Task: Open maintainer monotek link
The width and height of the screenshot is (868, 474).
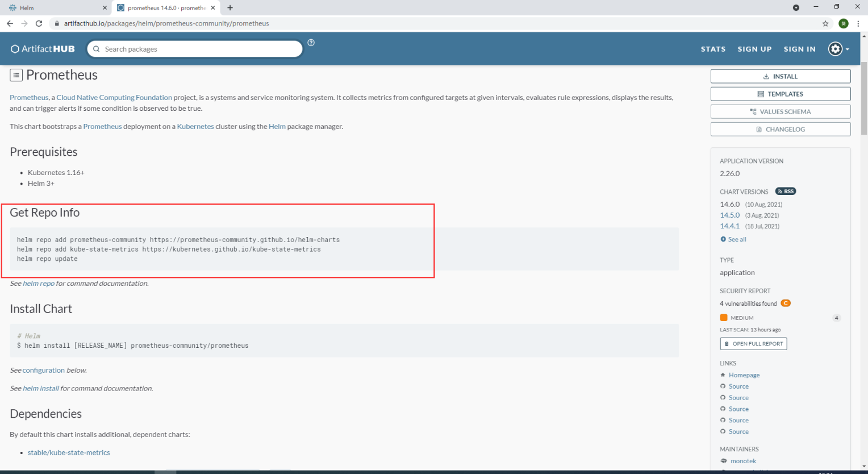Action: pyautogui.click(x=743, y=461)
